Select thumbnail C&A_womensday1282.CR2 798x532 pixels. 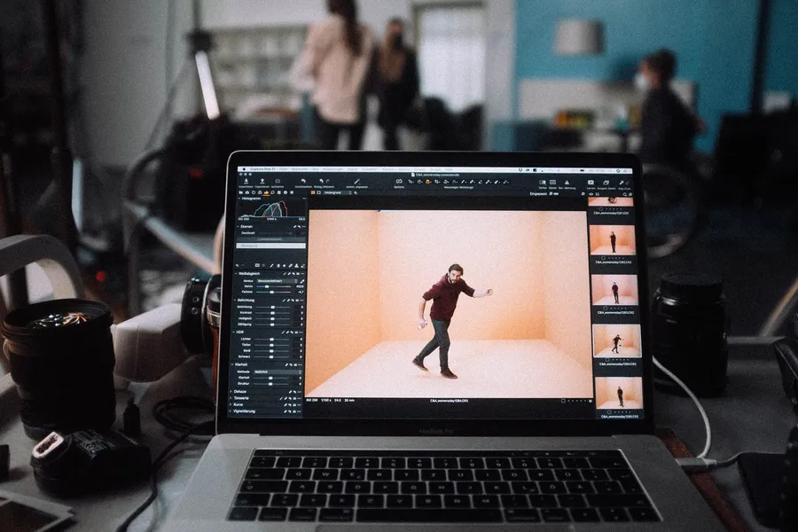(x=613, y=239)
